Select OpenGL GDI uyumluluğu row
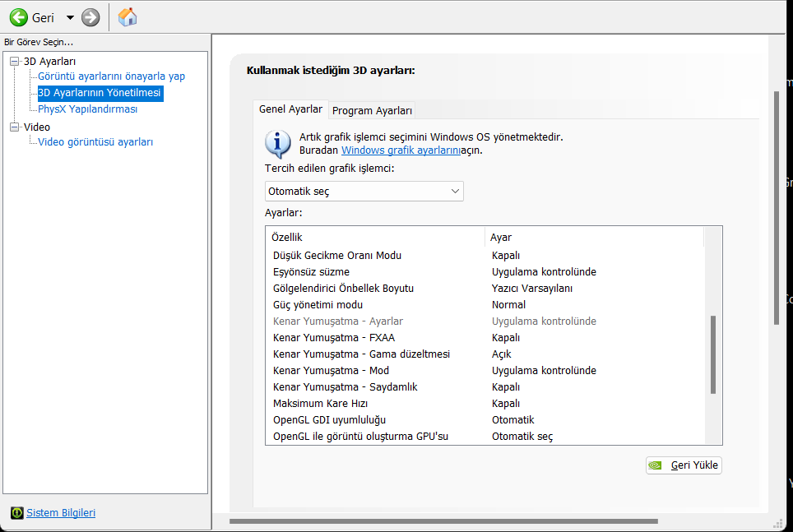Viewport: 793px width, 532px height. coord(485,419)
